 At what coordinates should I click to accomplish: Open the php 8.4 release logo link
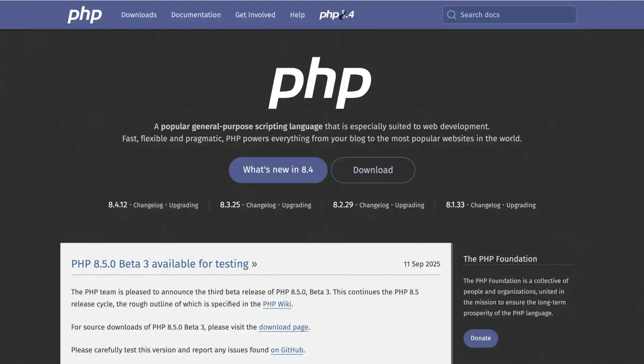coord(337,15)
